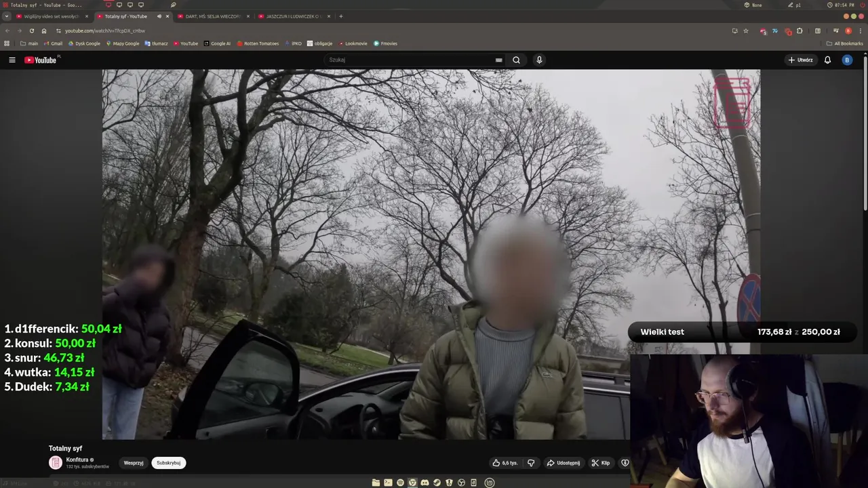Open the file manager in taskbar
This screenshot has height=488, width=868.
376,483
